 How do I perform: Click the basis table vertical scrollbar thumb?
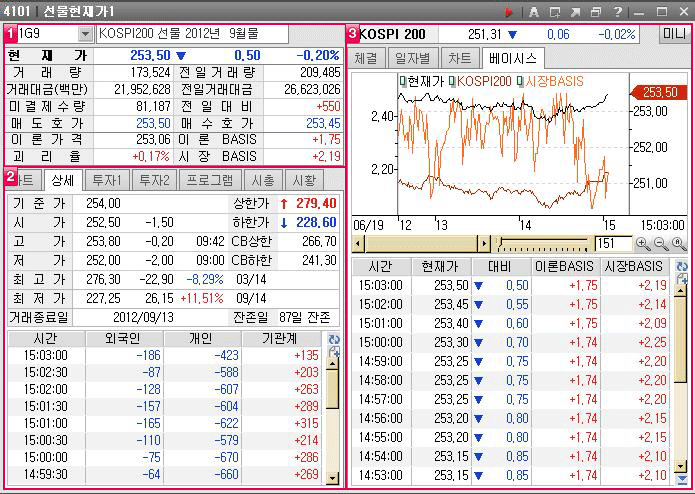tap(680, 339)
